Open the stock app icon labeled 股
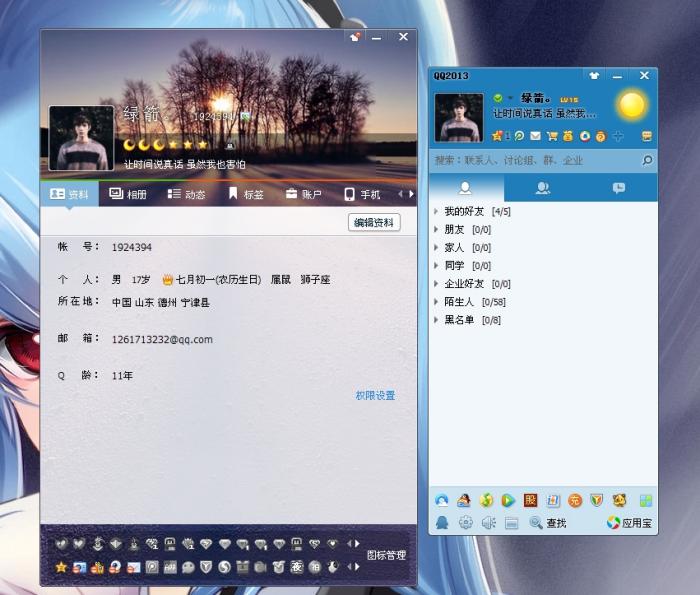700x595 pixels. [530, 500]
